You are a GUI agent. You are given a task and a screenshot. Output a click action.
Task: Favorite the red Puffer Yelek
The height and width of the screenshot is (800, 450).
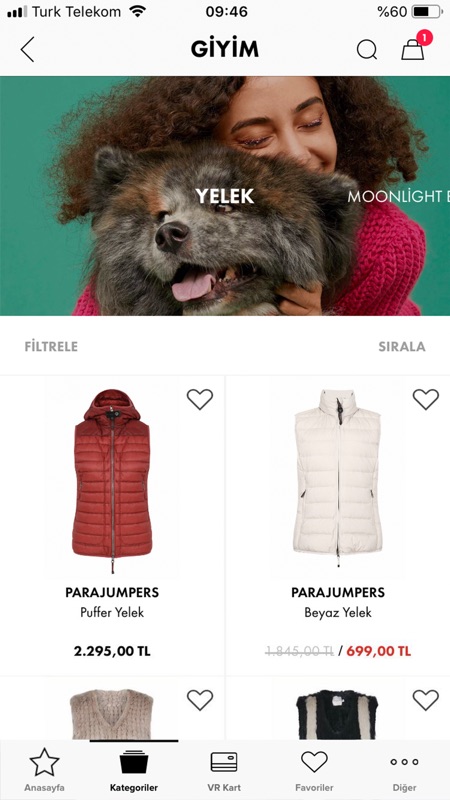(199, 399)
